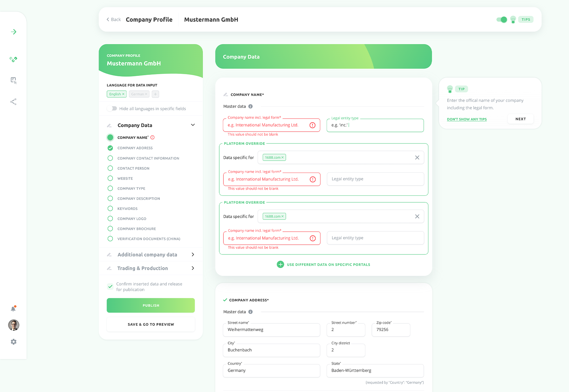Click the PUBLISH button

click(151, 306)
